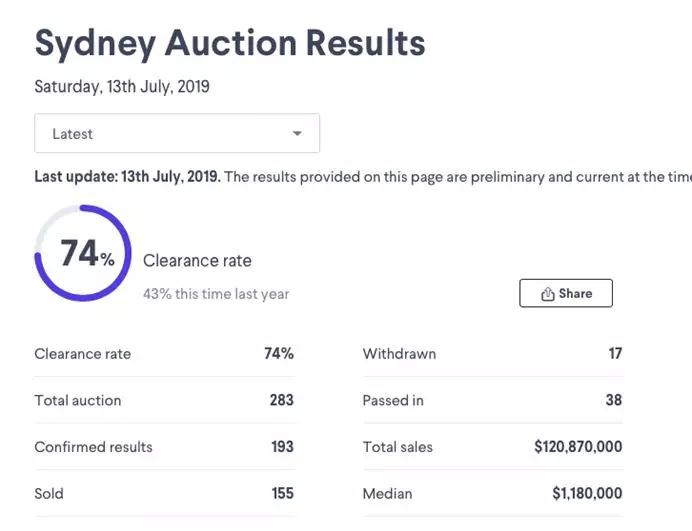This screenshot has width=692, height=531.
Task: Click the Confirmed results count 193
Action: pos(282,447)
